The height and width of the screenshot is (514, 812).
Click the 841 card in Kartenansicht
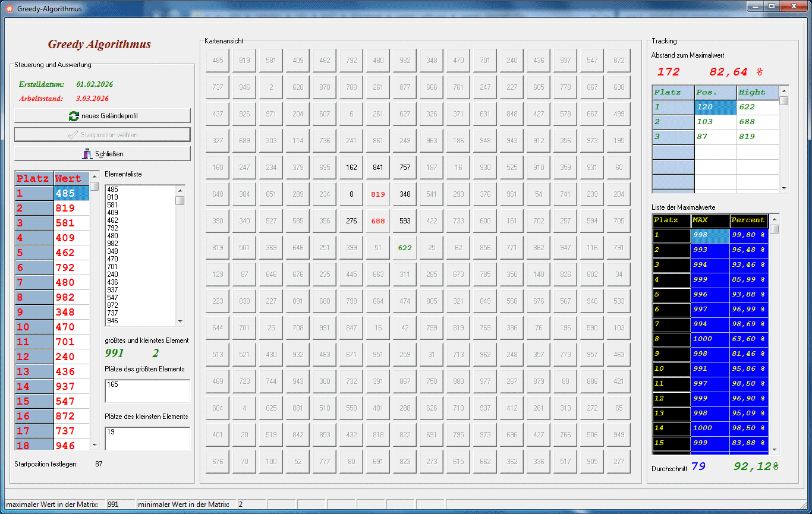(378, 168)
